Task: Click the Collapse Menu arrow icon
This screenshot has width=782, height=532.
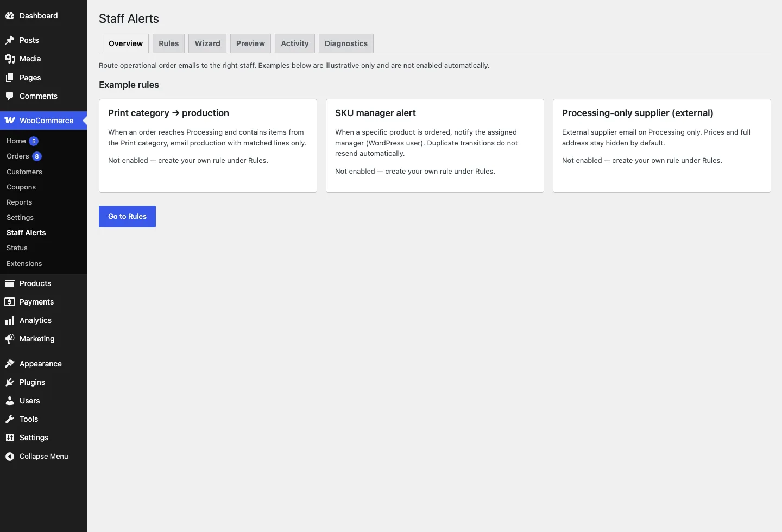Action: [x=10, y=457]
